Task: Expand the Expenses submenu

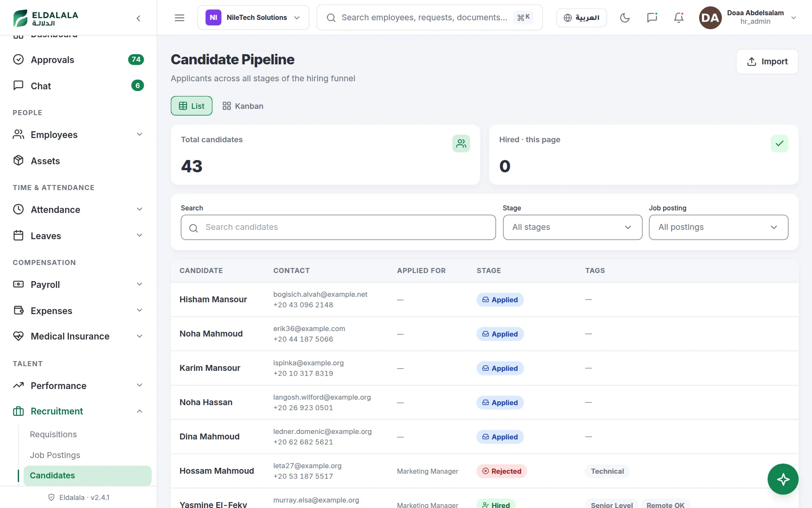Action: [140, 310]
